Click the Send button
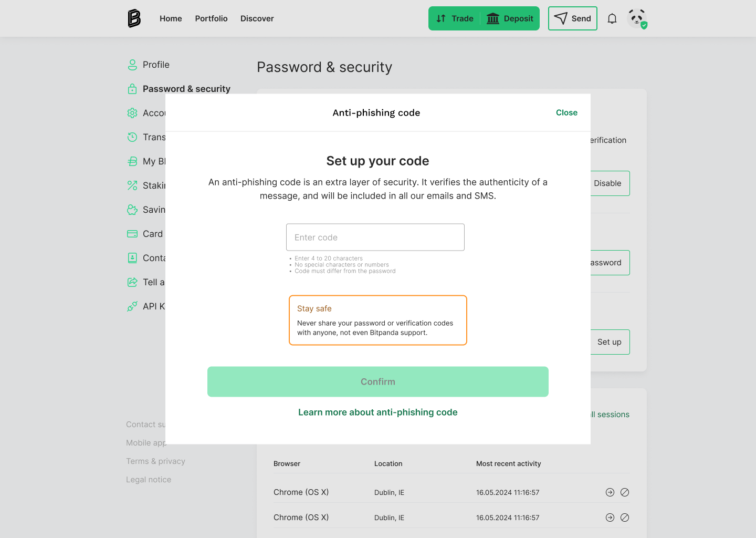 (573, 18)
